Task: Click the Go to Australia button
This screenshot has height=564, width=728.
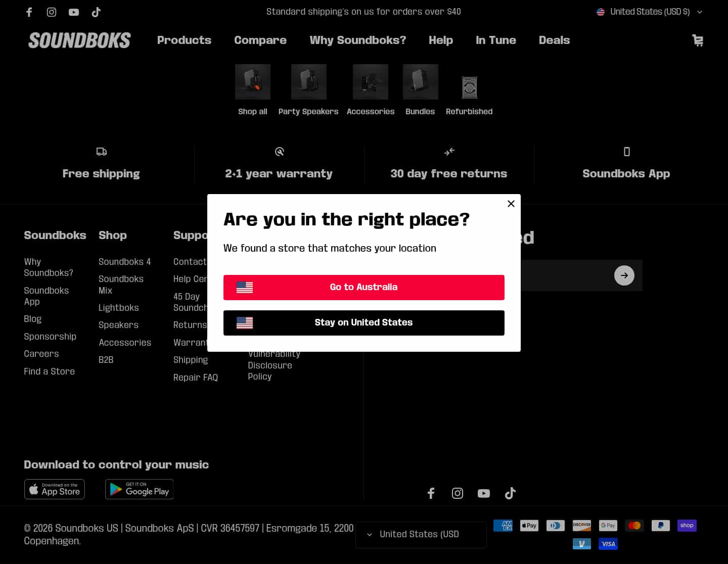Action: 364,288
